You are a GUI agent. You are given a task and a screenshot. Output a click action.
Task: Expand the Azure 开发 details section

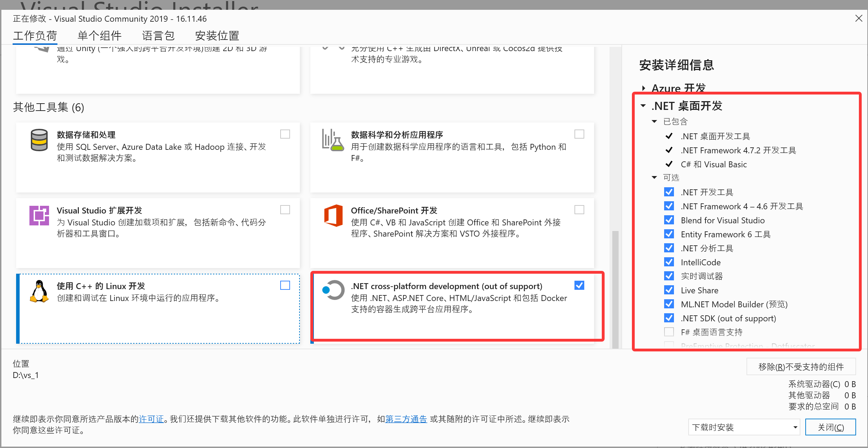(x=644, y=88)
